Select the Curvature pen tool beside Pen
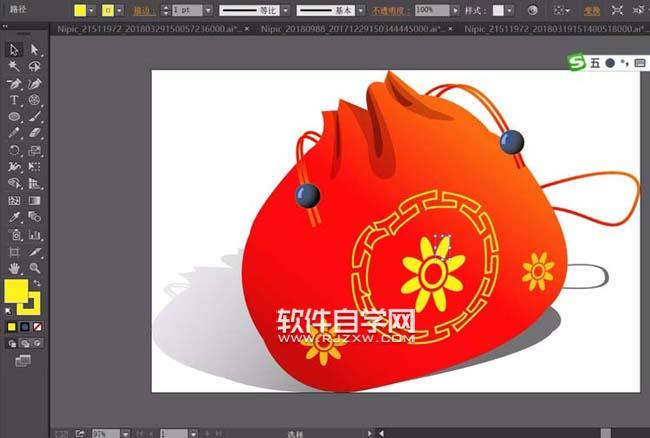This screenshot has width=650, height=438. click(34, 83)
